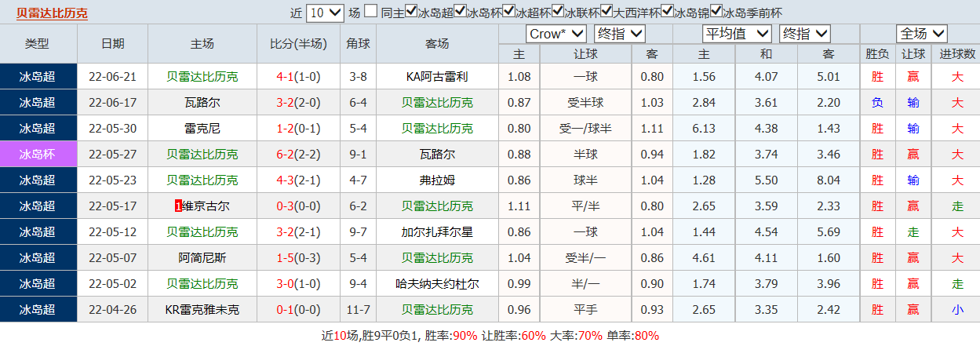Image resolution: width=980 pixels, height=346 pixels.
Task: Toggle the 冰联杯 checkbox
Action: (558, 13)
